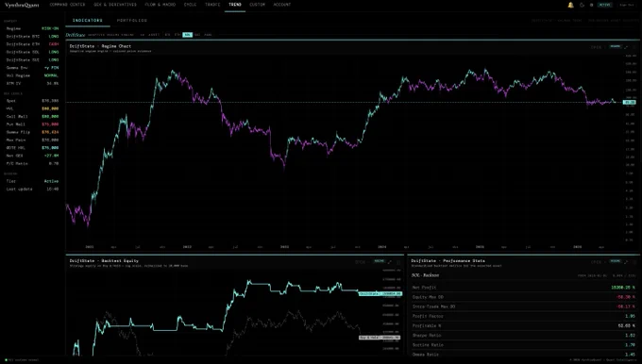Viewport: 642px width, 364px height.
Task: Click the Intra-Trade Max DD stats row
Action: pos(524,306)
